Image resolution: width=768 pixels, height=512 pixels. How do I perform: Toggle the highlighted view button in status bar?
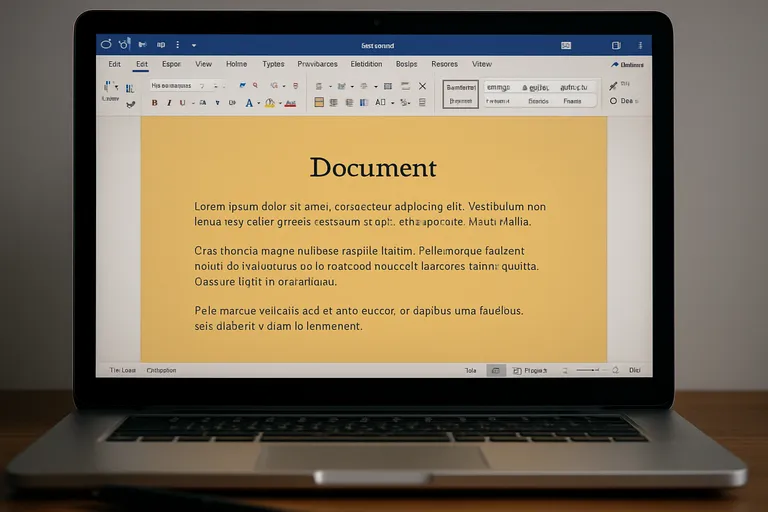496,370
